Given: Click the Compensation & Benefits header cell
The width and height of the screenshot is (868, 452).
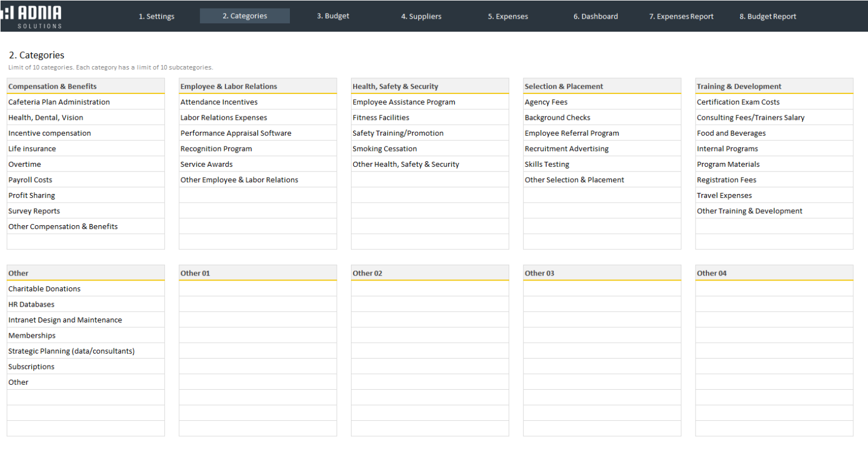Looking at the screenshot, I should (x=86, y=86).
